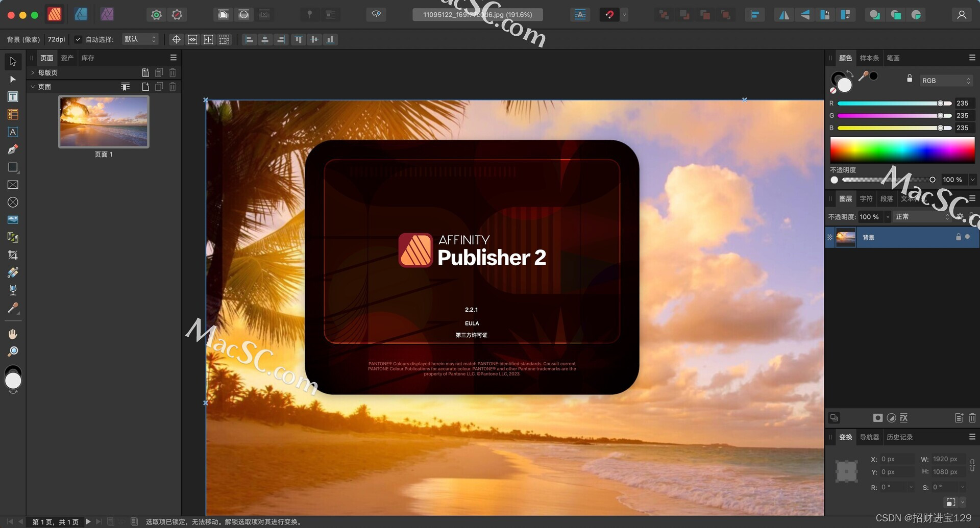Toggle the colour panel lock icon
The image size is (980, 528).
pos(909,79)
